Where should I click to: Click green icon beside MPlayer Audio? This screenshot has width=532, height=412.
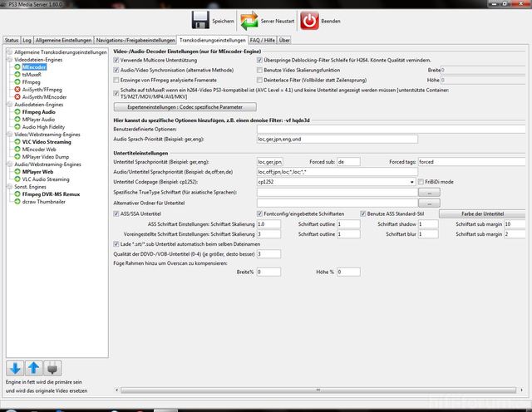(x=17, y=119)
